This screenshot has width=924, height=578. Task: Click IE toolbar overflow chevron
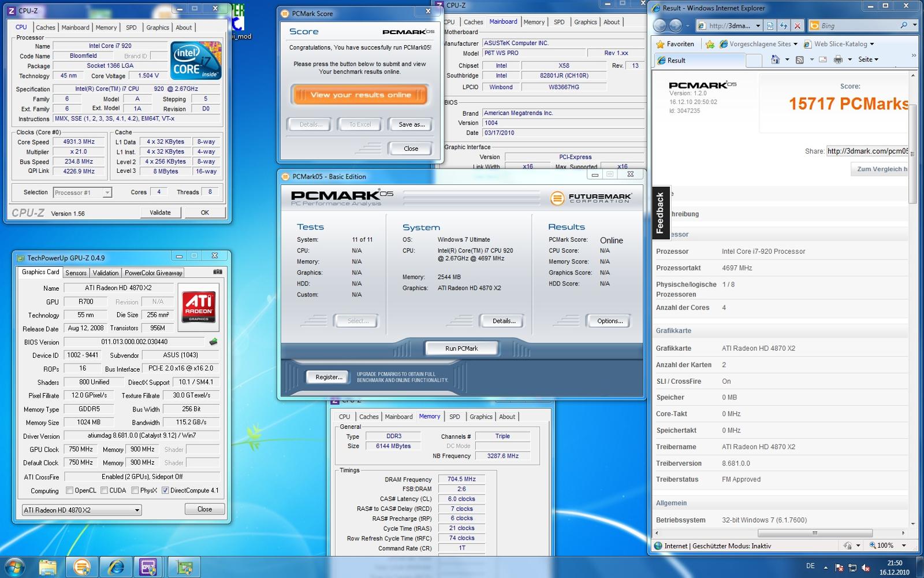(914, 55)
